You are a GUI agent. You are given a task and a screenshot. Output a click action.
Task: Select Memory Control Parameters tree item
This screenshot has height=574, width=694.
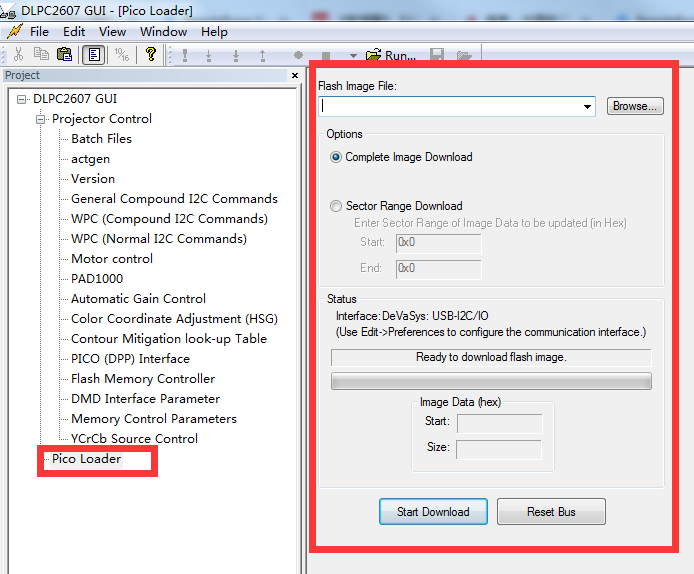point(154,419)
